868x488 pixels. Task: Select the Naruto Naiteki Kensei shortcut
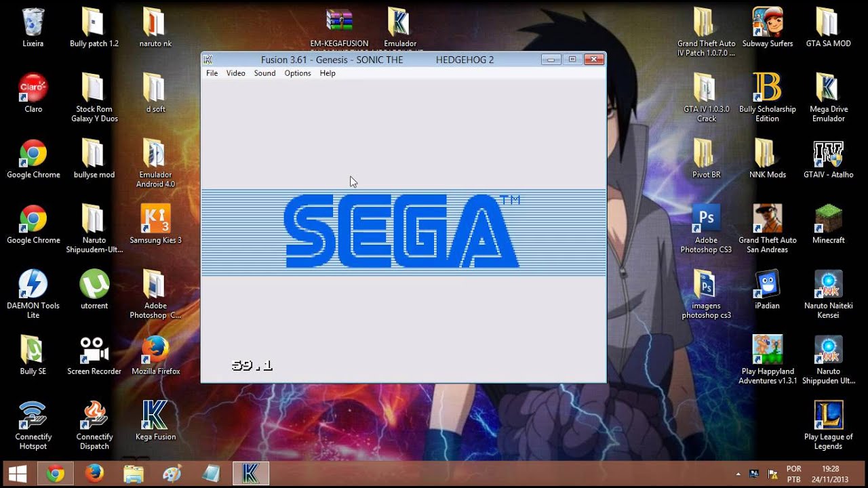point(828,294)
